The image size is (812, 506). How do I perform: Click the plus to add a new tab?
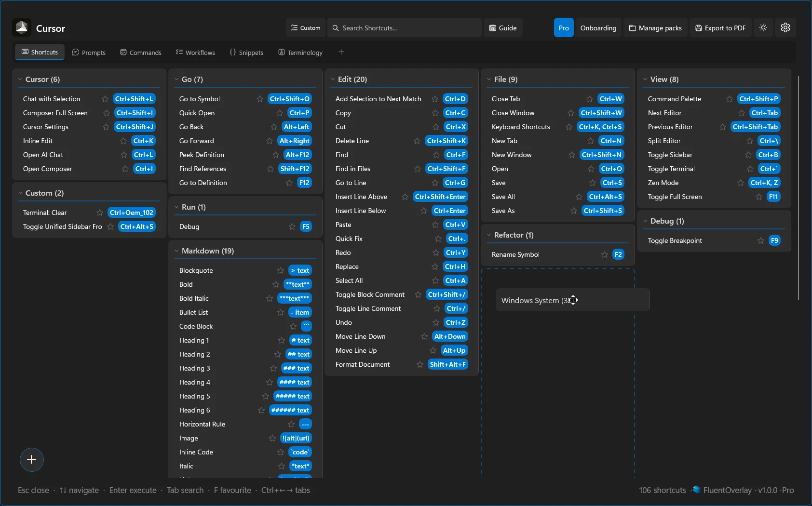click(x=341, y=52)
